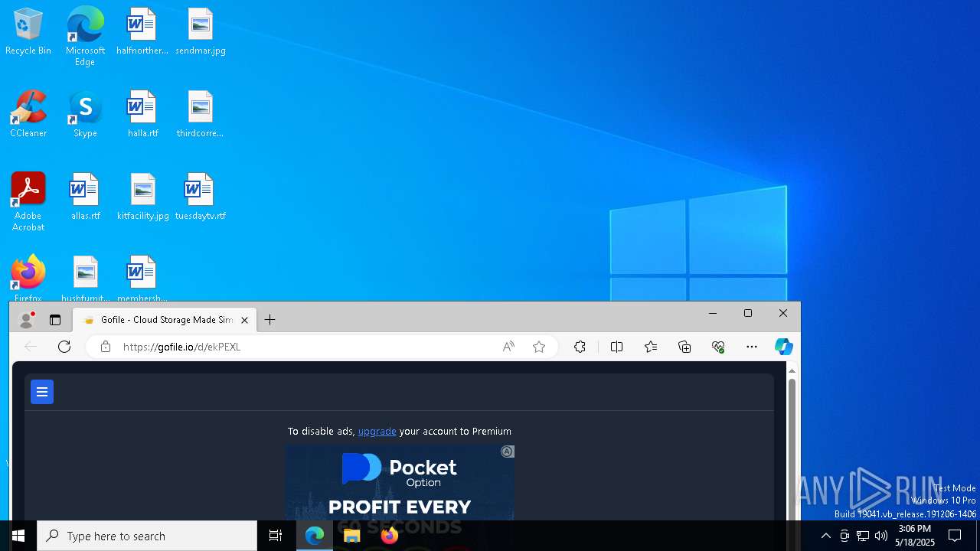Click the taskbar search box
Viewport: 980px width, 551px height.
[147, 536]
